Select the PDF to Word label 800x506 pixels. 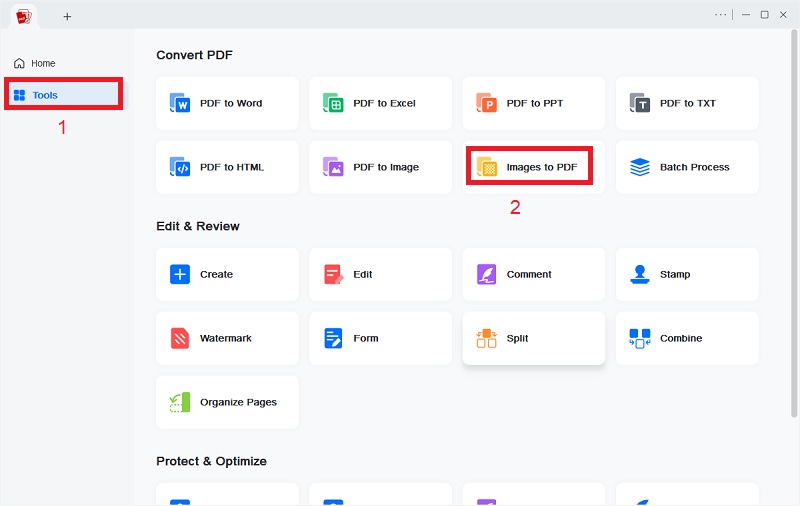pyautogui.click(x=231, y=103)
